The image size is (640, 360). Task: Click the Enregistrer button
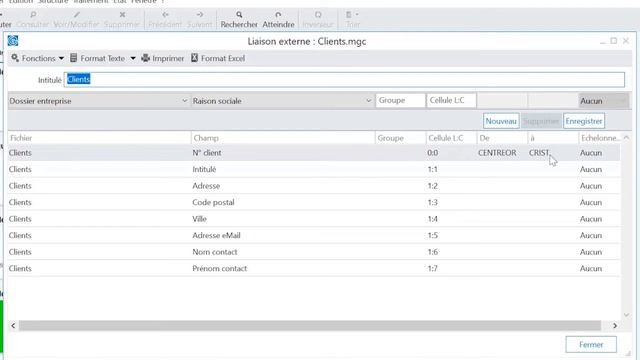[584, 121]
